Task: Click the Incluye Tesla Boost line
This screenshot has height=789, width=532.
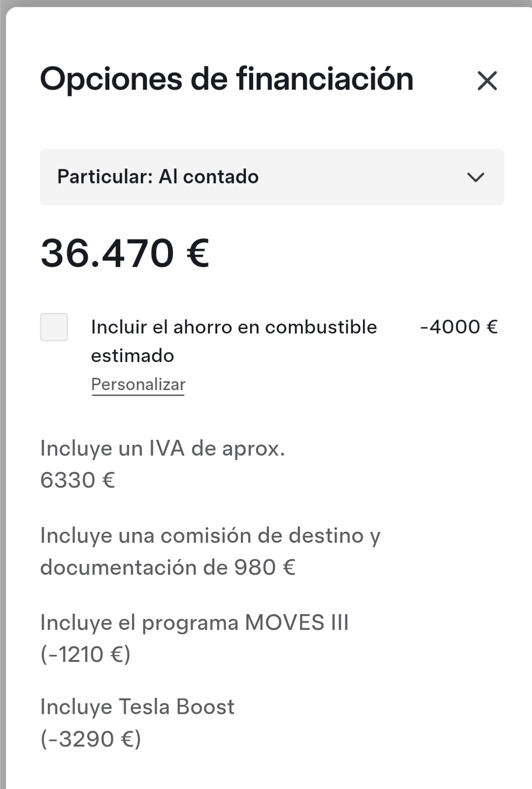Action: (137, 707)
